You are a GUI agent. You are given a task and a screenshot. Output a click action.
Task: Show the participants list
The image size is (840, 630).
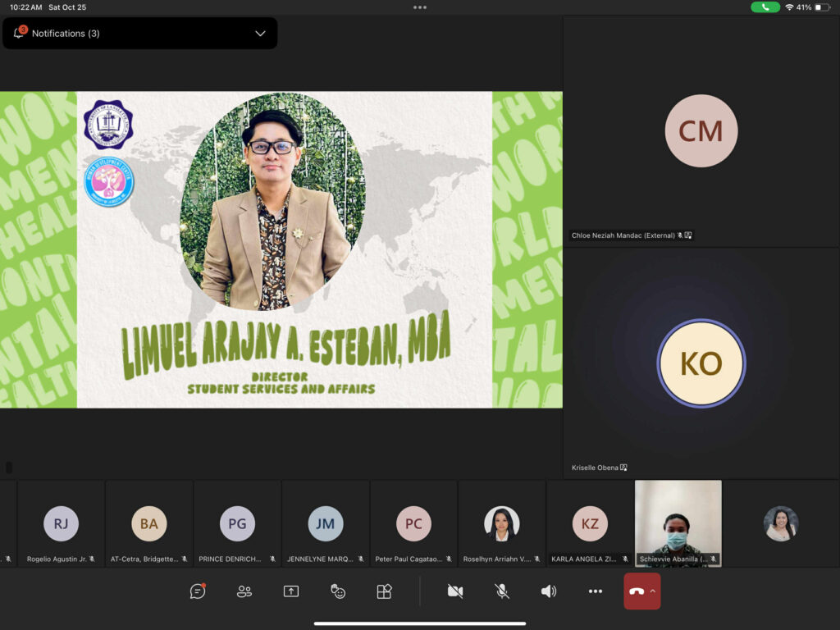click(244, 591)
